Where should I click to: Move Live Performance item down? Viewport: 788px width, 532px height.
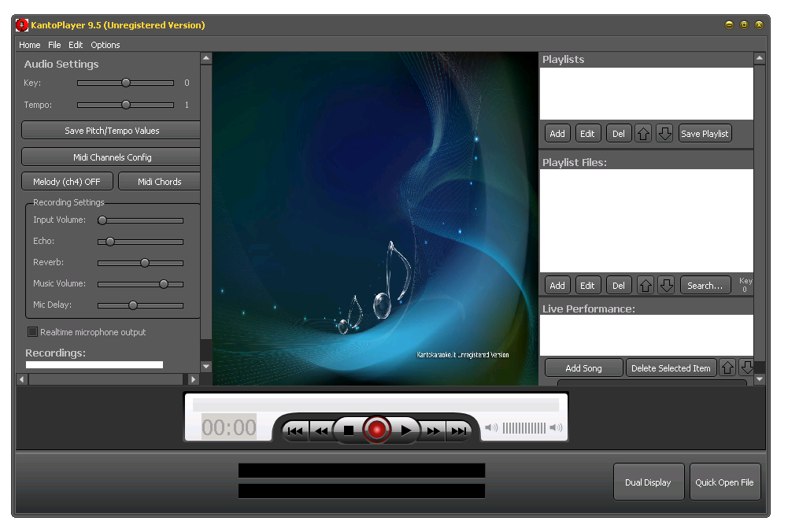point(747,368)
